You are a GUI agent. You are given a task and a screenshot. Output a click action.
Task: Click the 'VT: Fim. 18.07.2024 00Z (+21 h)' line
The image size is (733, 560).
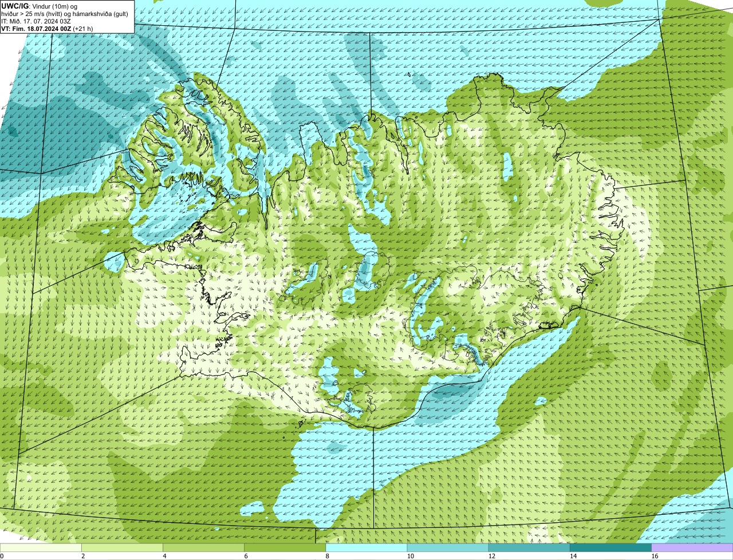pyautogui.click(x=47, y=28)
